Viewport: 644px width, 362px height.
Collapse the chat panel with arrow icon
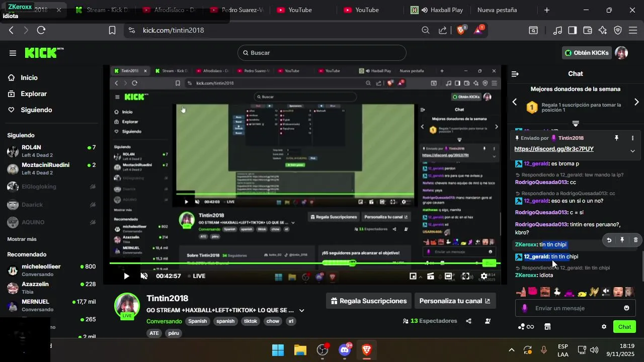point(515,74)
